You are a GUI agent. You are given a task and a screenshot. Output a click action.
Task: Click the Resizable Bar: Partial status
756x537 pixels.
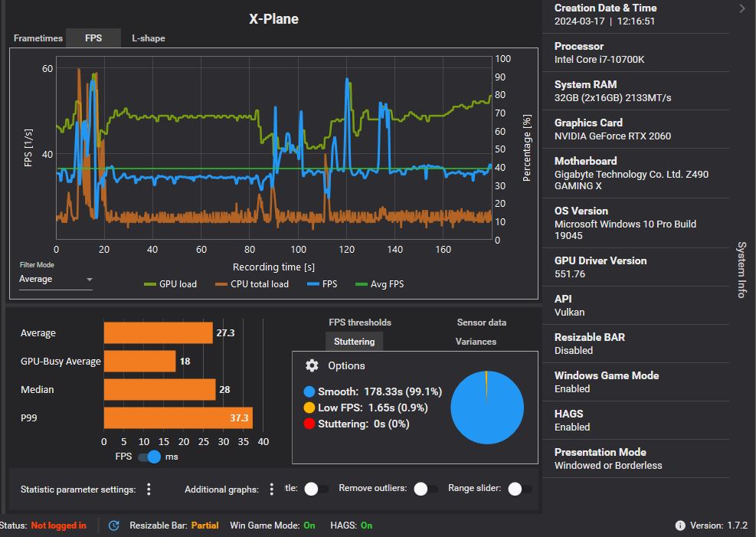[174, 526]
